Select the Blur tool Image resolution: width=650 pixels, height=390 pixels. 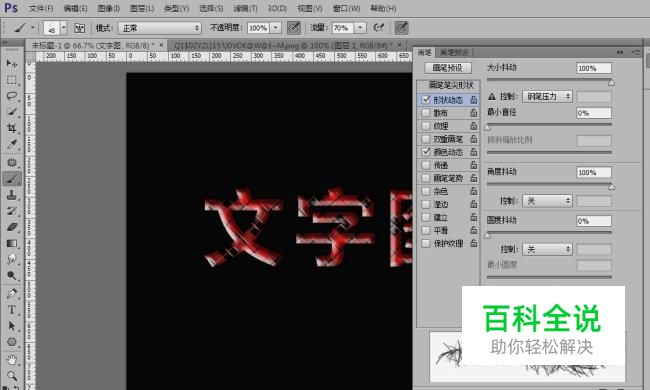[12, 259]
